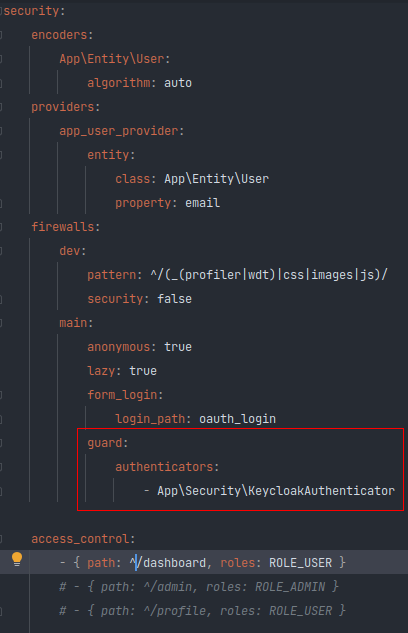Click the anonymous key under main
The image size is (408, 633).
119,347
